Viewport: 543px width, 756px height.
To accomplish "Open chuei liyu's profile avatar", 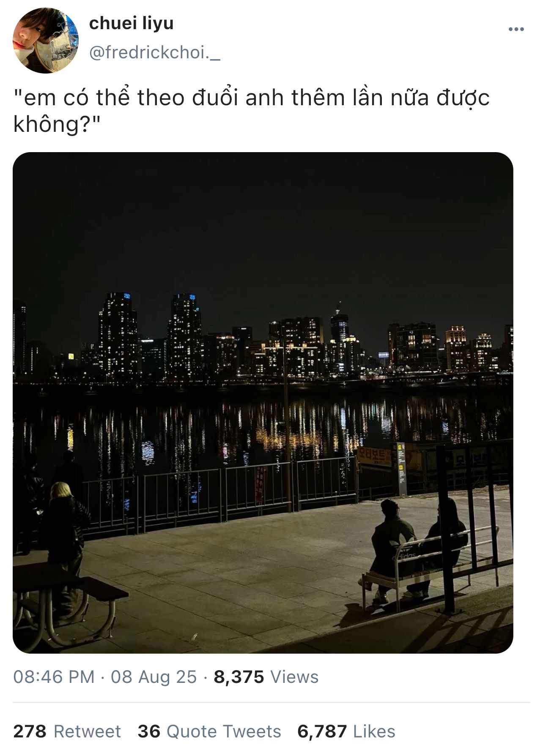I will tap(46, 41).
